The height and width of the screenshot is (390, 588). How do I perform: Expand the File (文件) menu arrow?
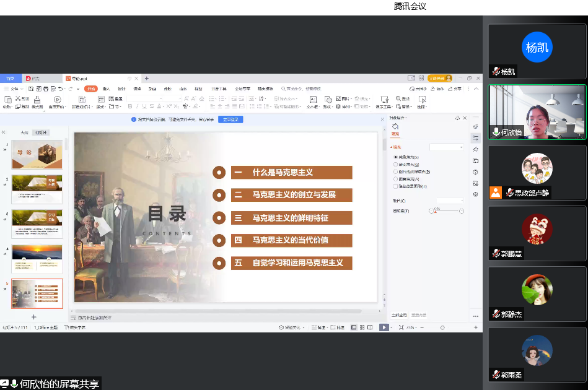pyautogui.click(x=22, y=89)
